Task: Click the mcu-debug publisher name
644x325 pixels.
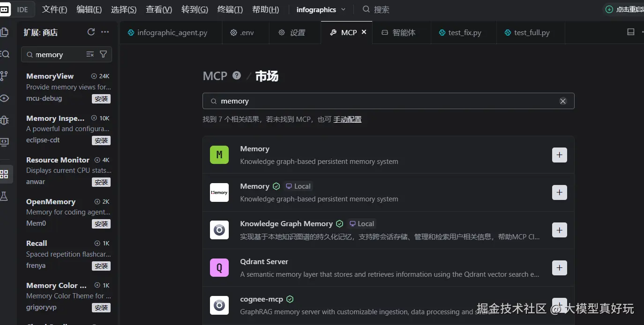Action: (44, 98)
